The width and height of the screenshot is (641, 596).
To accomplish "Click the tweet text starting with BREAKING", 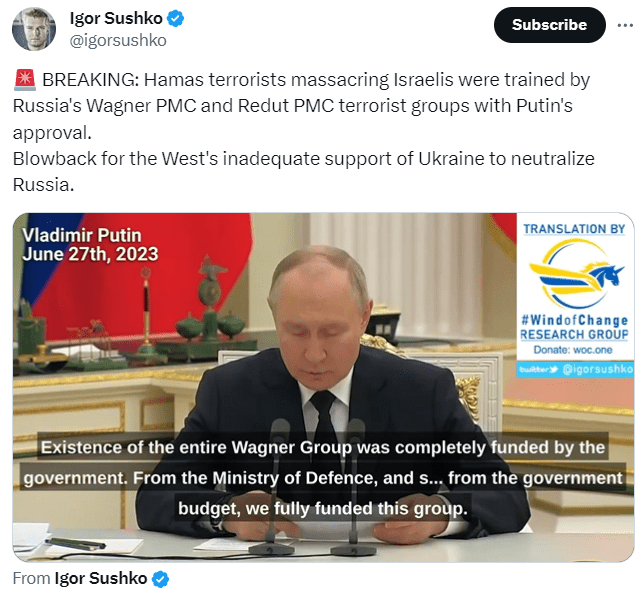I will [302, 106].
